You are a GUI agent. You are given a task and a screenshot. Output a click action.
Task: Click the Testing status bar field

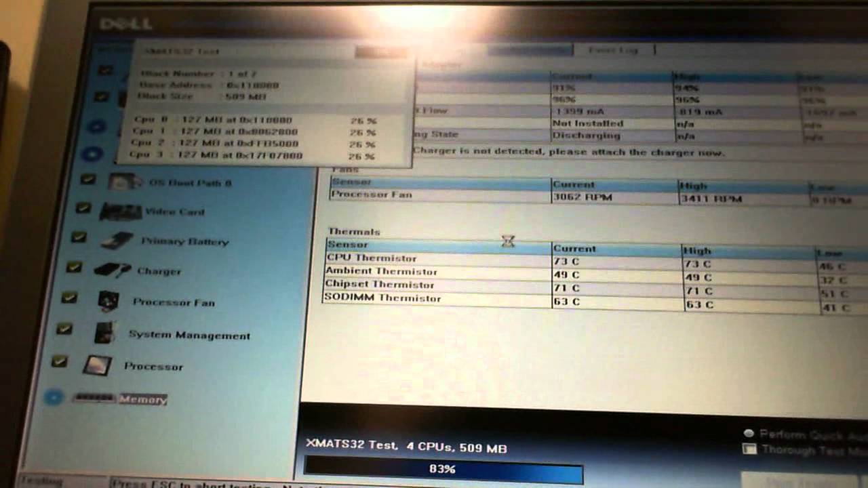42,482
